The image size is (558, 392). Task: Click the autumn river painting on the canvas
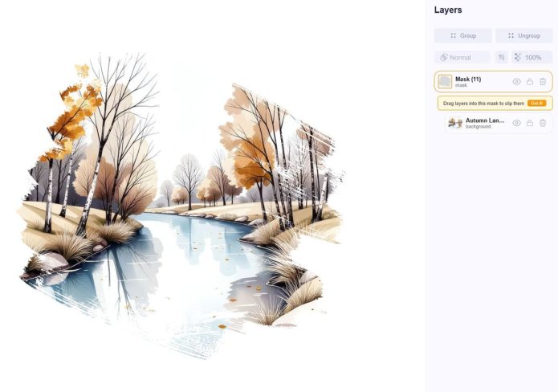180,206
